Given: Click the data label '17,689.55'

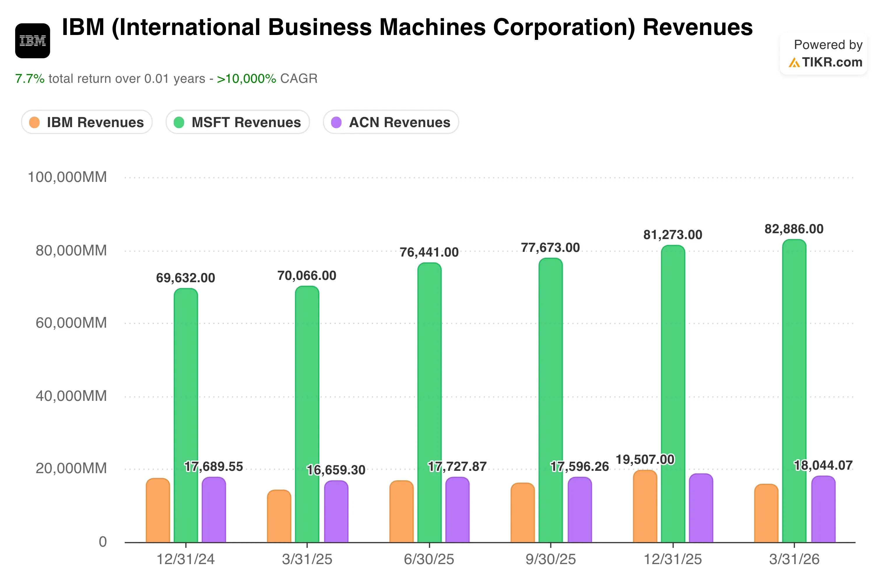Looking at the screenshot, I should pos(214,466).
